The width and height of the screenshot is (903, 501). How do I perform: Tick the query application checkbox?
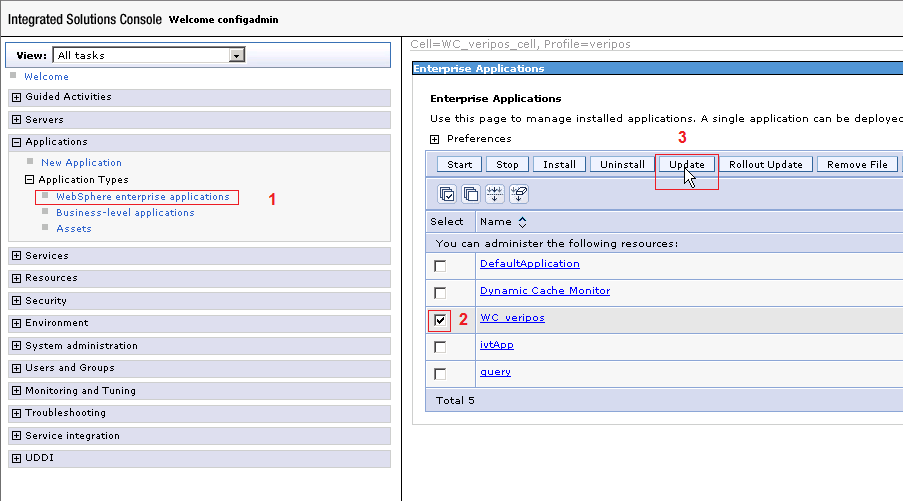(440, 374)
